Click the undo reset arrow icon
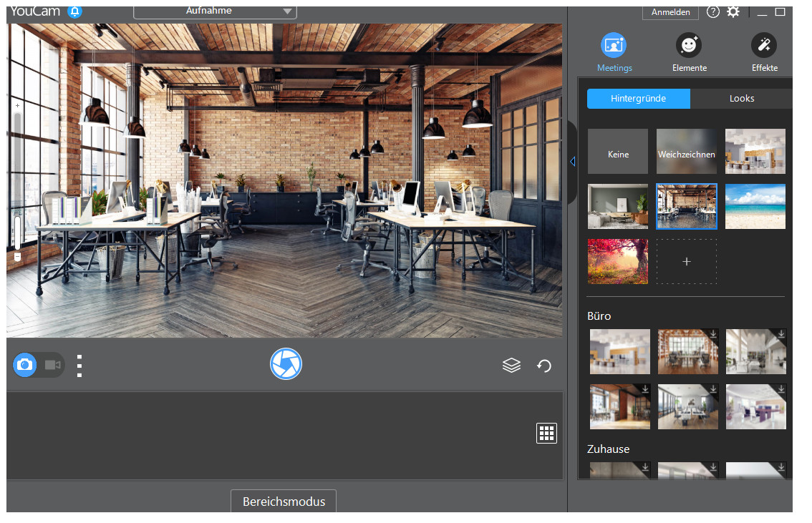The height and width of the screenshot is (523, 812). coord(544,366)
